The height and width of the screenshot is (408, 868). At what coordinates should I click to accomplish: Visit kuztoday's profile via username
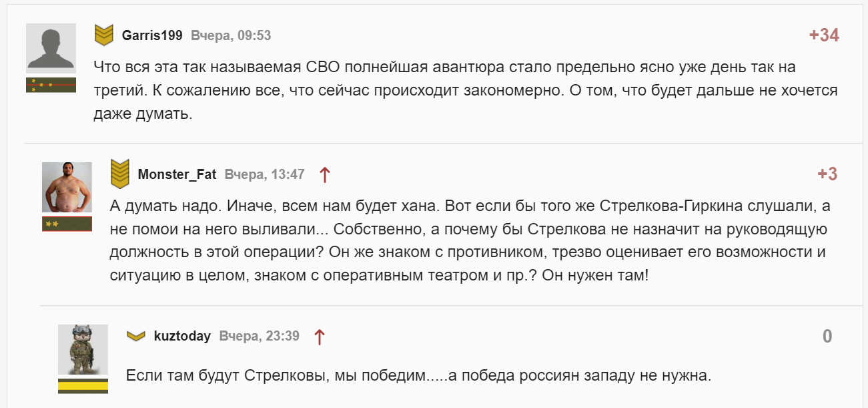pyautogui.click(x=182, y=336)
